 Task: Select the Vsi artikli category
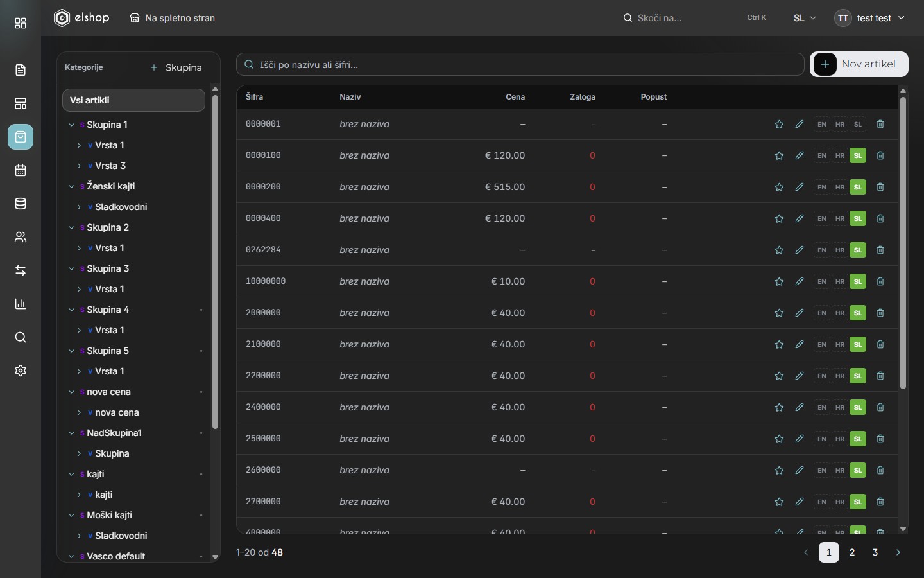click(x=133, y=100)
